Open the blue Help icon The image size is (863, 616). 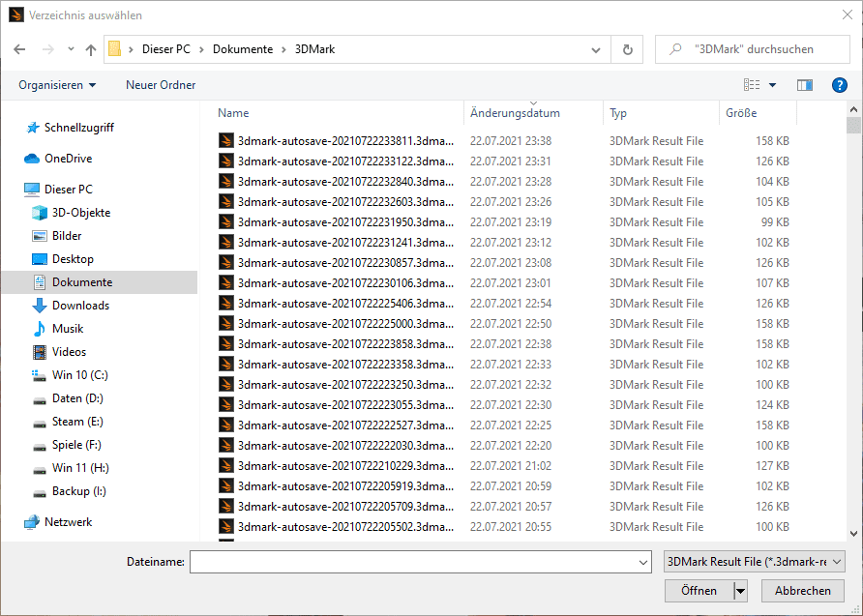[x=840, y=85]
